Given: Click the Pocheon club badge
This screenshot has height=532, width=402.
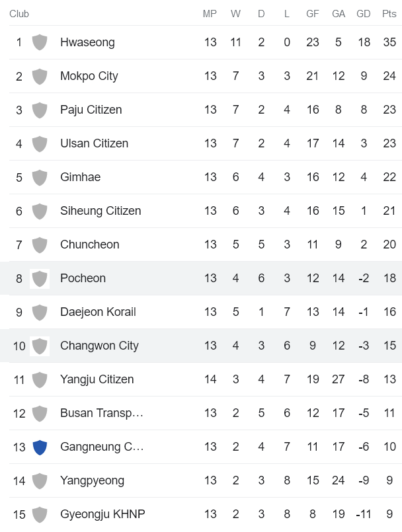Looking at the screenshot, I should [x=40, y=278].
